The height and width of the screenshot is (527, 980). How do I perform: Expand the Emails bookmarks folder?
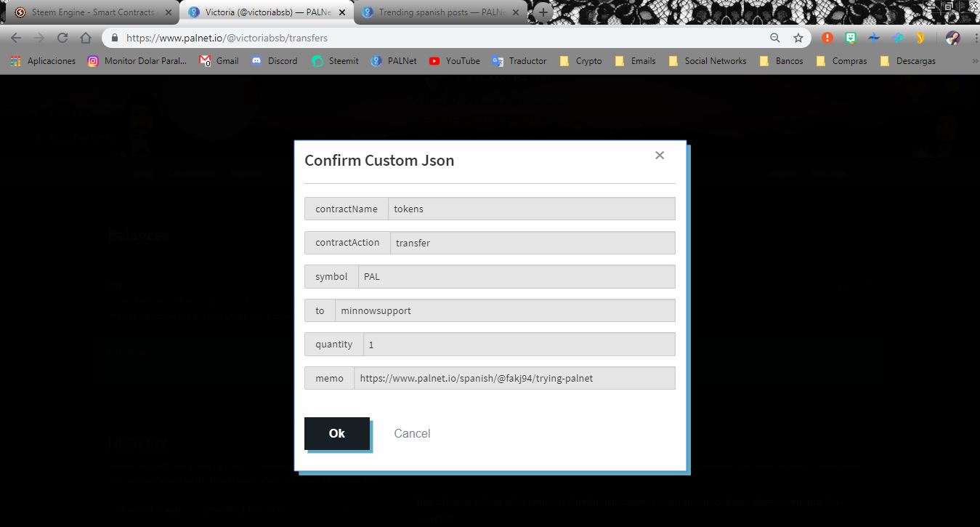[635, 61]
